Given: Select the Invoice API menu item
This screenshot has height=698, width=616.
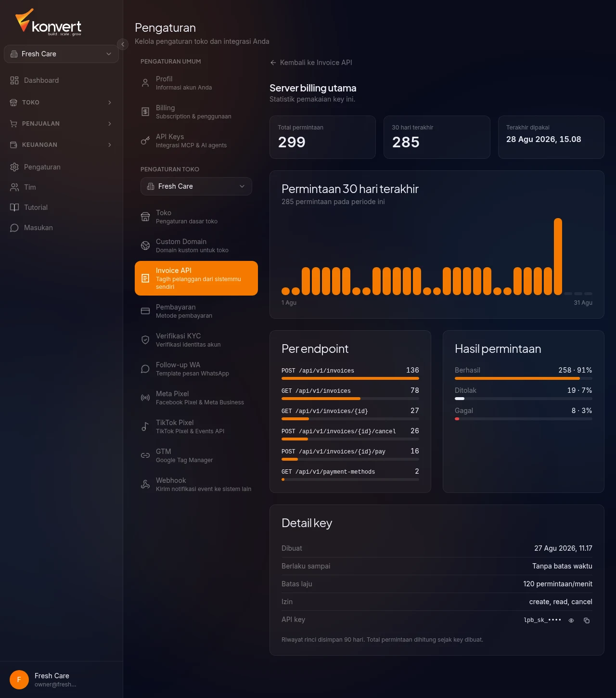Looking at the screenshot, I should pos(196,278).
